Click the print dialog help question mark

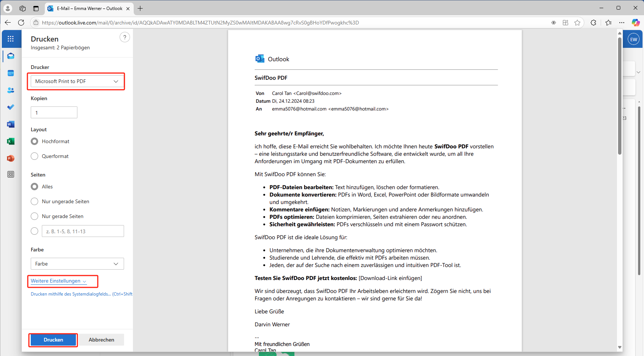pyautogui.click(x=125, y=37)
